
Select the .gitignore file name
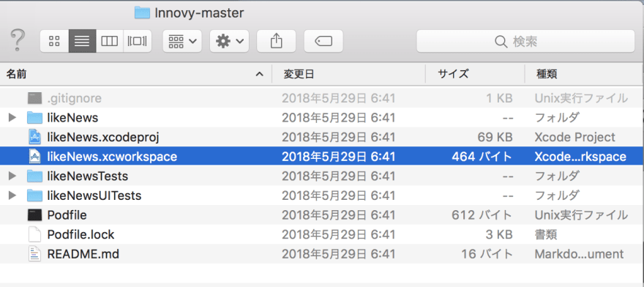click(75, 99)
